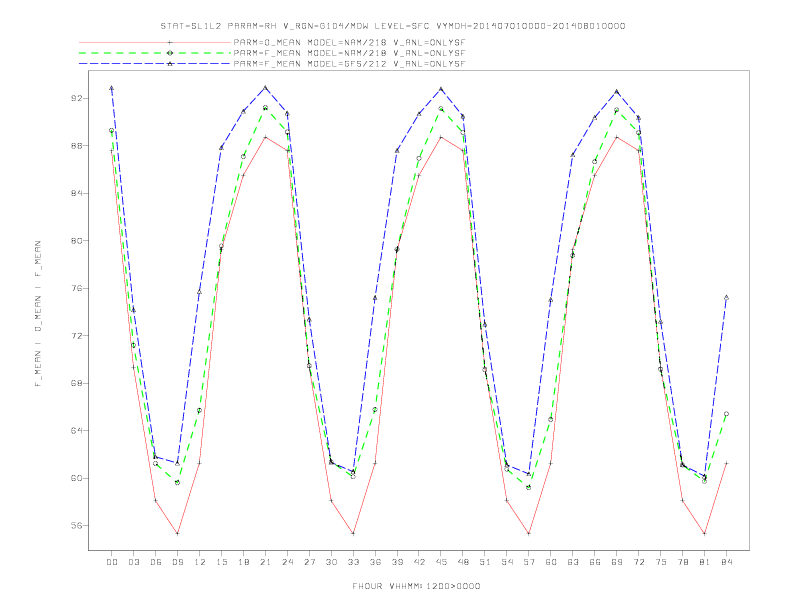The height and width of the screenshot is (612, 792).
Task: Click the FHOUR VHHMM=1200>0000 axis label
Action: [x=416, y=586]
